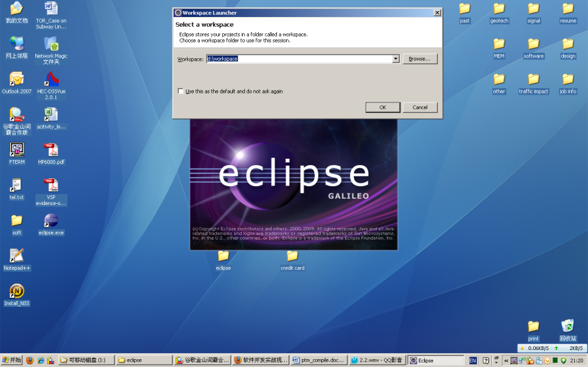Select the other folder icon
588x367 pixels.
(x=499, y=84)
